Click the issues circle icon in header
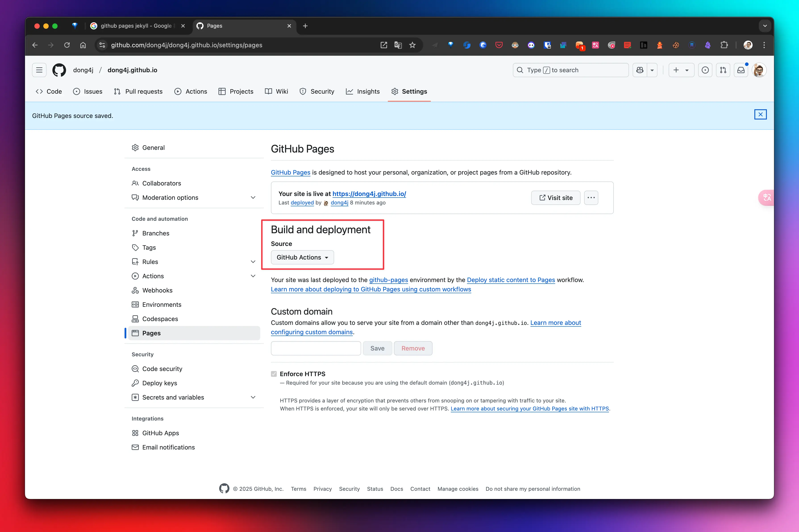Viewport: 799px width, 532px height. tap(705, 70)
